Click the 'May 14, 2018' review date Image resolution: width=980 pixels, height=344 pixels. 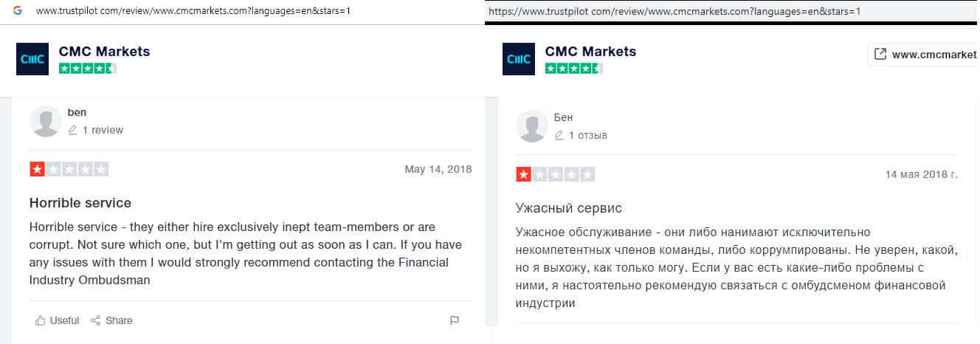tap(438, 169)
